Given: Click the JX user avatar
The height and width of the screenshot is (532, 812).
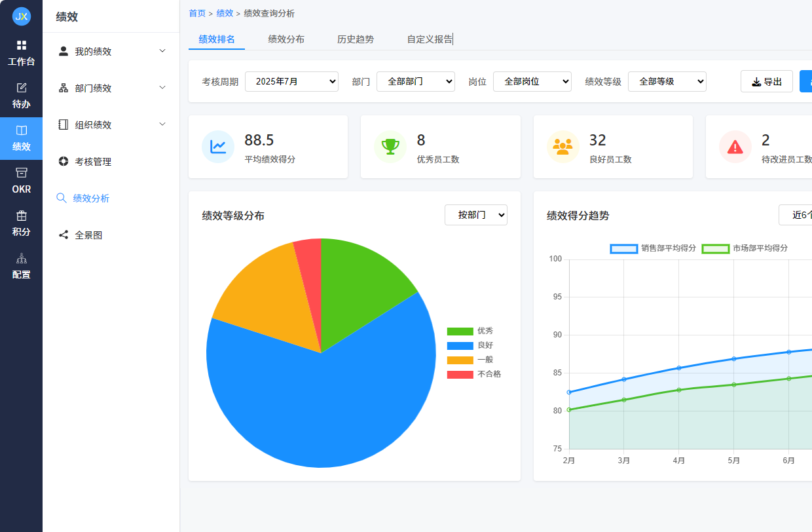Looking at the screenshot, I should [x=21, y=16].
